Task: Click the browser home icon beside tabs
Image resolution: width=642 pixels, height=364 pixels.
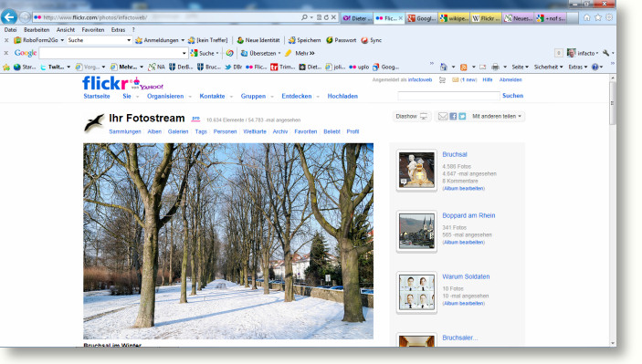Action: 586,17
